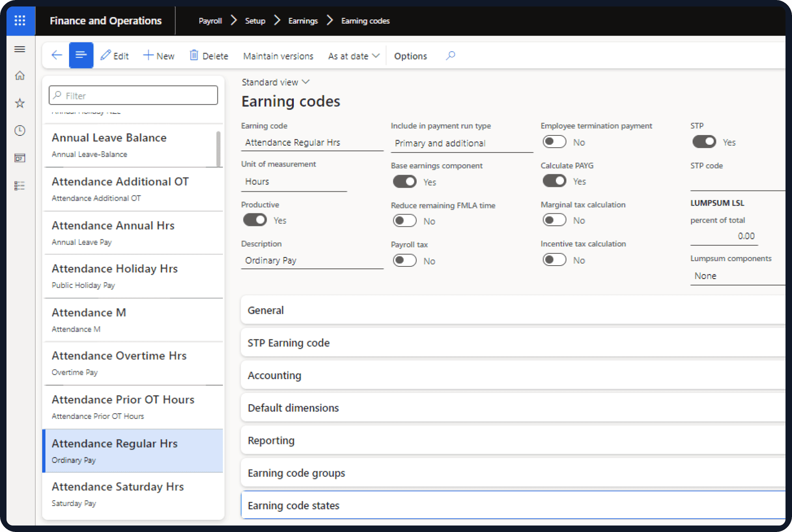This screenshot has height=532, width=792.
Task: Click Delete in the action bar
Action: coord(209,56)
